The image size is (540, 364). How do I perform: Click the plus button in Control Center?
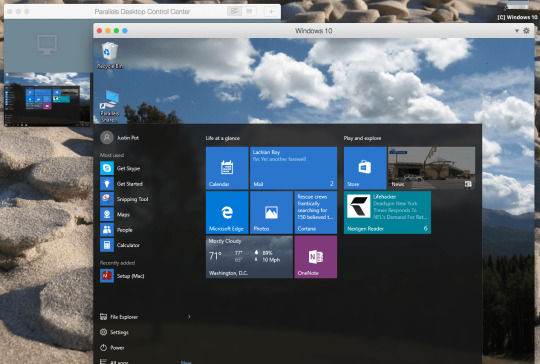(271, 11)
